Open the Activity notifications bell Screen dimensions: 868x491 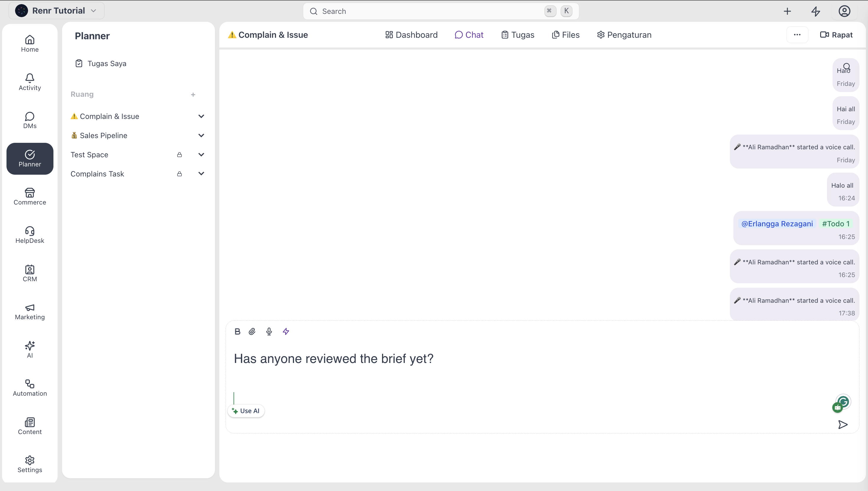pyautogui.click(x=30, y=82)
